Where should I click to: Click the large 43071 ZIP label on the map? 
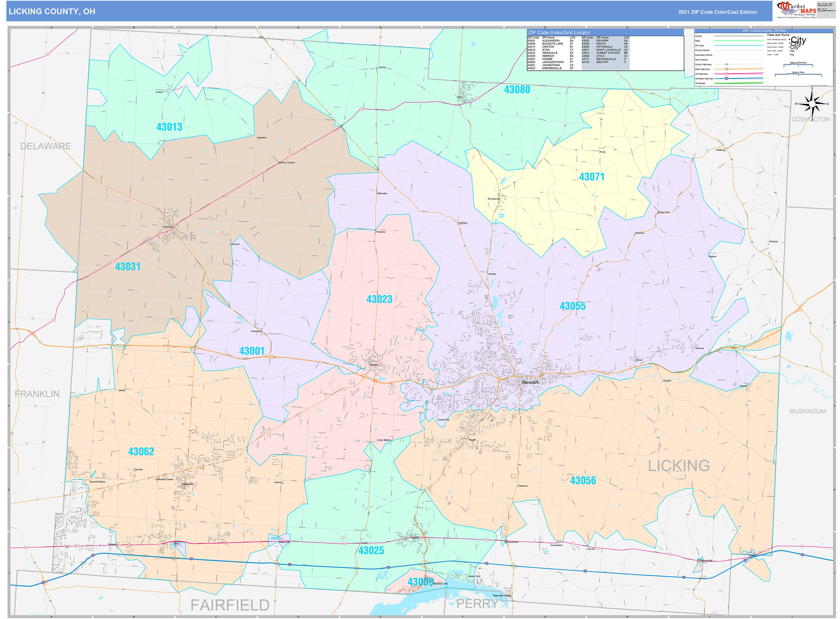click(x=591, y=177)
